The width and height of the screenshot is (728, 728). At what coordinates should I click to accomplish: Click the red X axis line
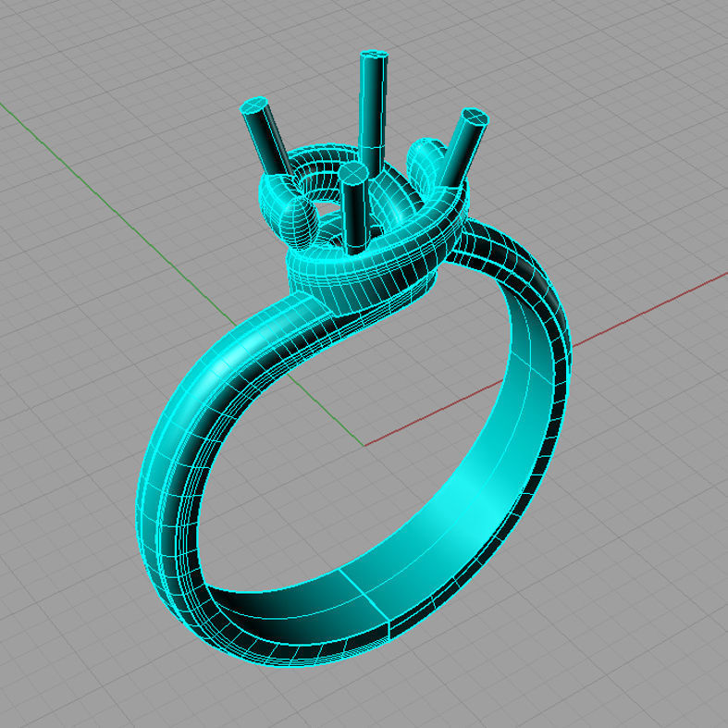point(650,309)
